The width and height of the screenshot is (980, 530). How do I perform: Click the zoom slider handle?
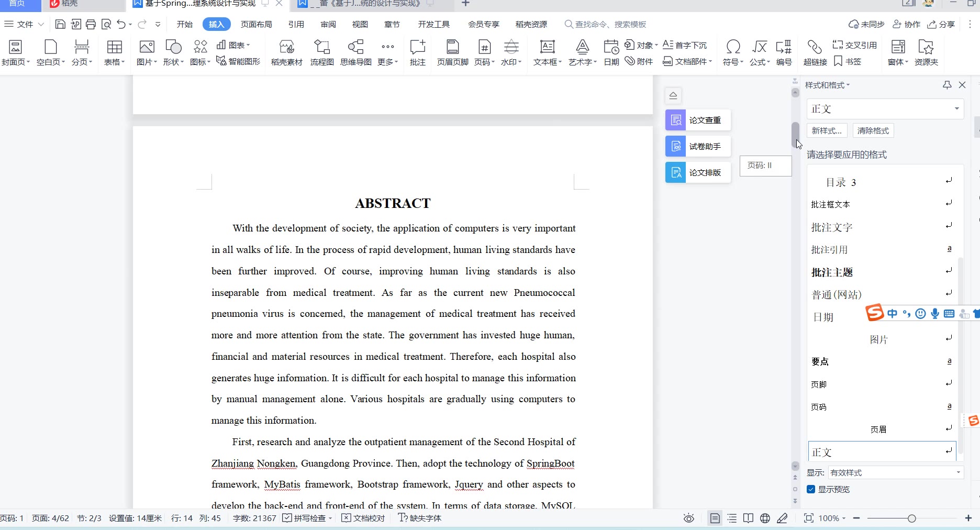911,518
